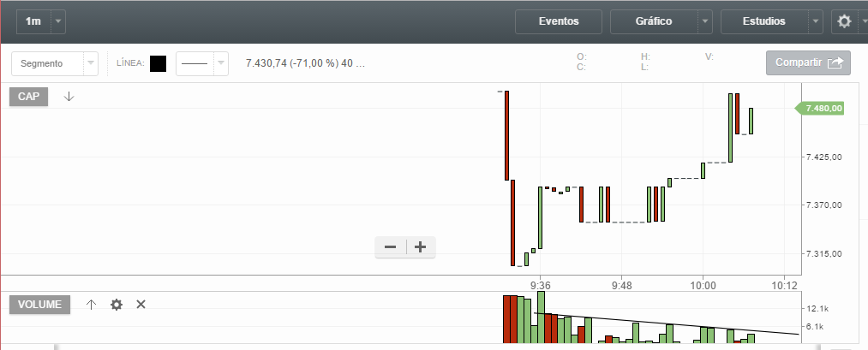Open the 1m interval selector

tap(33, 21)
